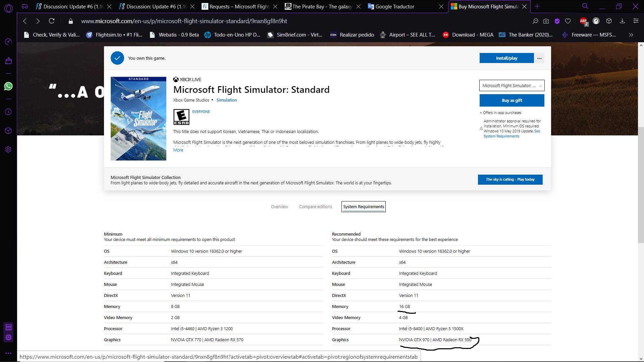Expand the hidden bookmarks chevron
Image resolution: width=644 pixels, height=362 pixels.
tap(631, 35)
